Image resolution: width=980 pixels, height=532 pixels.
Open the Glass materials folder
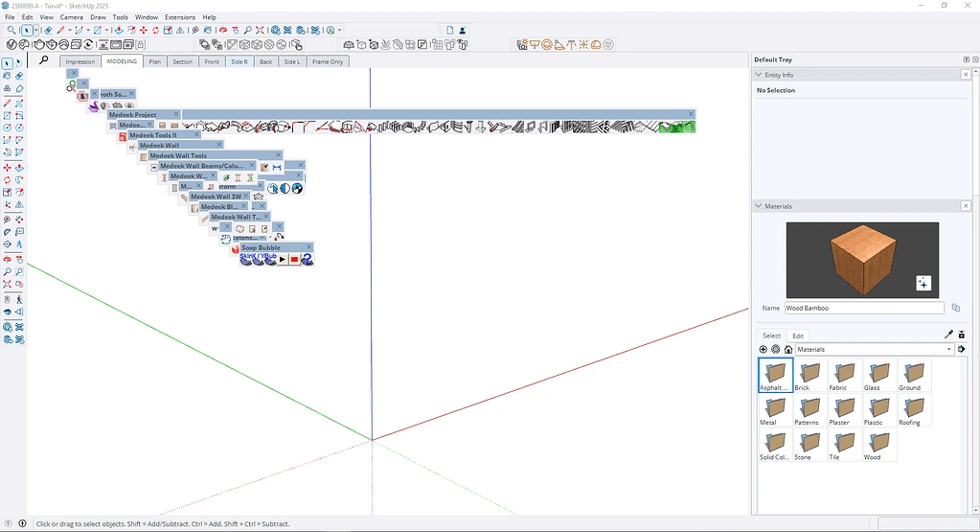pos(879,376)
